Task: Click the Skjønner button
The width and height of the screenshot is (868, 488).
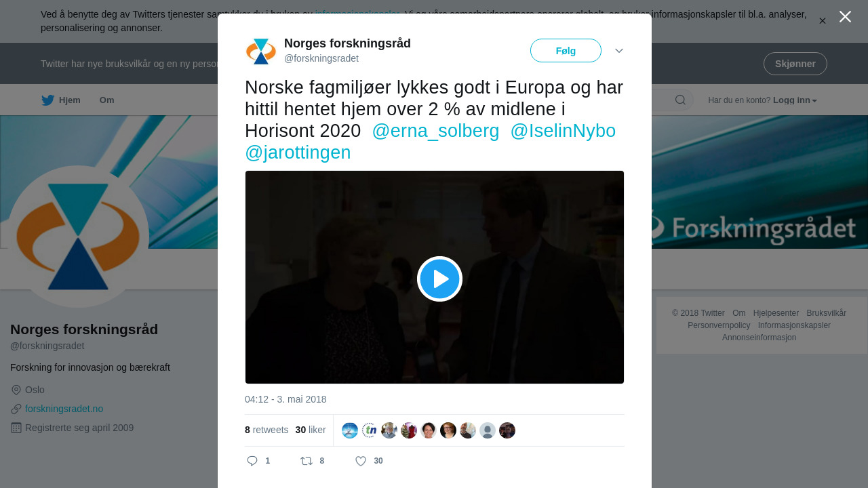Action: pos(795,64)
